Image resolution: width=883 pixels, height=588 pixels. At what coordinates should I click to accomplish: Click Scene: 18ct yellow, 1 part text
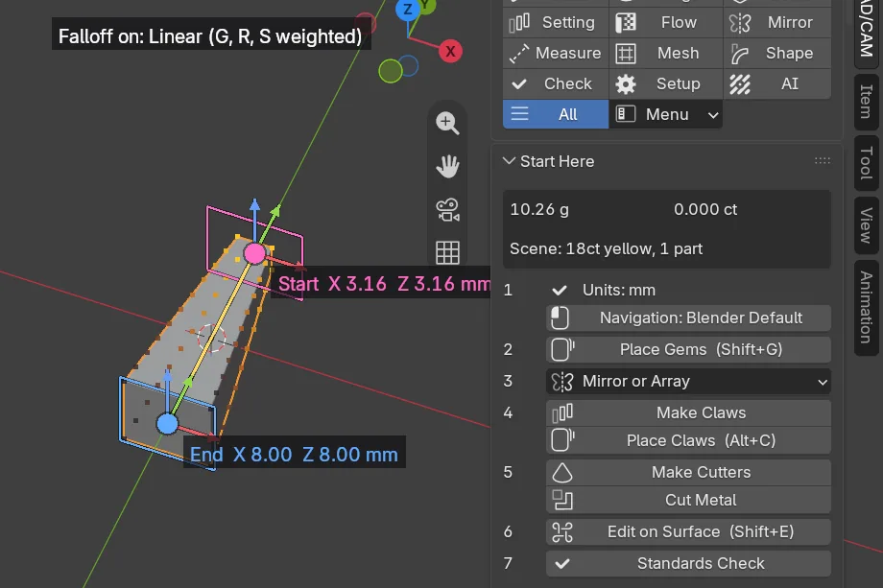(606, 248)
